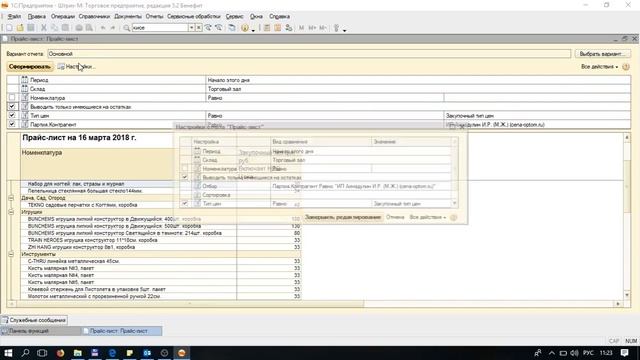Open the Calendar toolbar icon
This screenshot has width=640, height=360.
coord(278,28)
